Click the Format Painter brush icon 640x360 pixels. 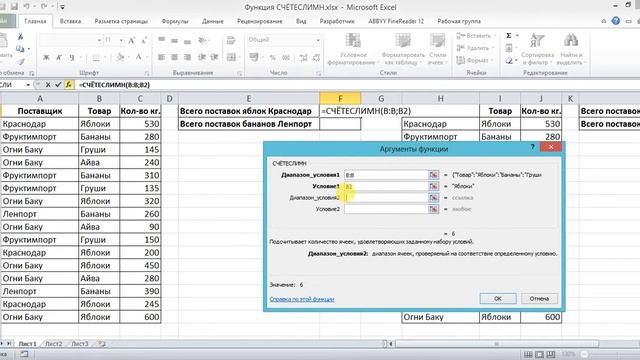click(x=20, y=61)
